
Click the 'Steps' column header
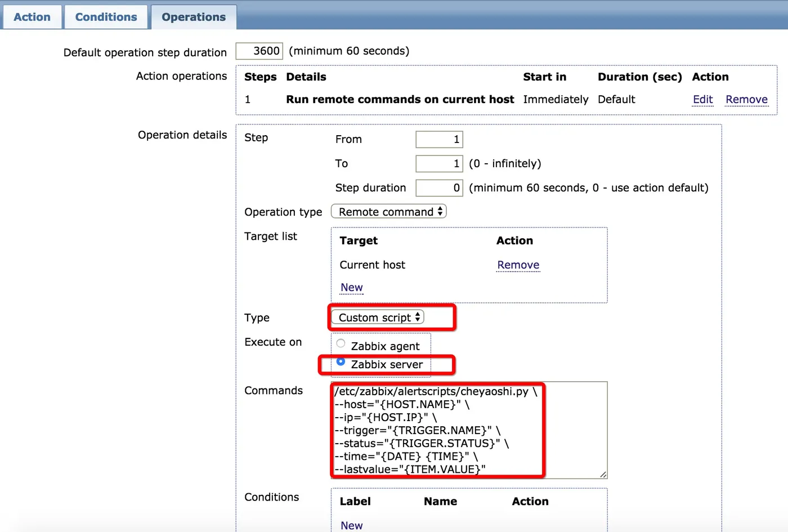click(261, 77)
